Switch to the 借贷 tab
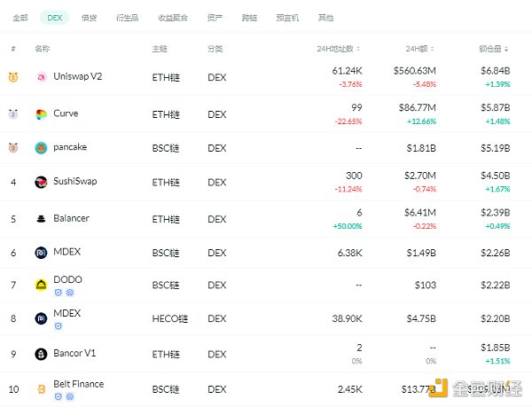The width and height of the screenshot is (532, 407). [x=89, y=18]
